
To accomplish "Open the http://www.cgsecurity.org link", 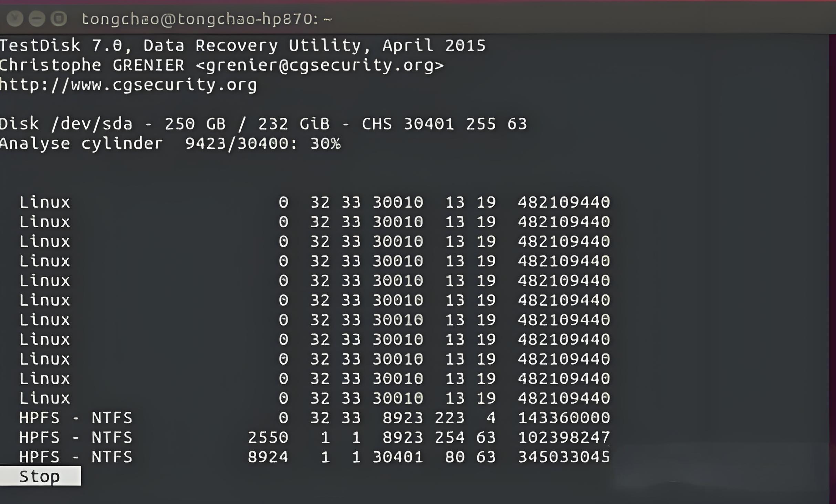I will (x=128, y=85).
